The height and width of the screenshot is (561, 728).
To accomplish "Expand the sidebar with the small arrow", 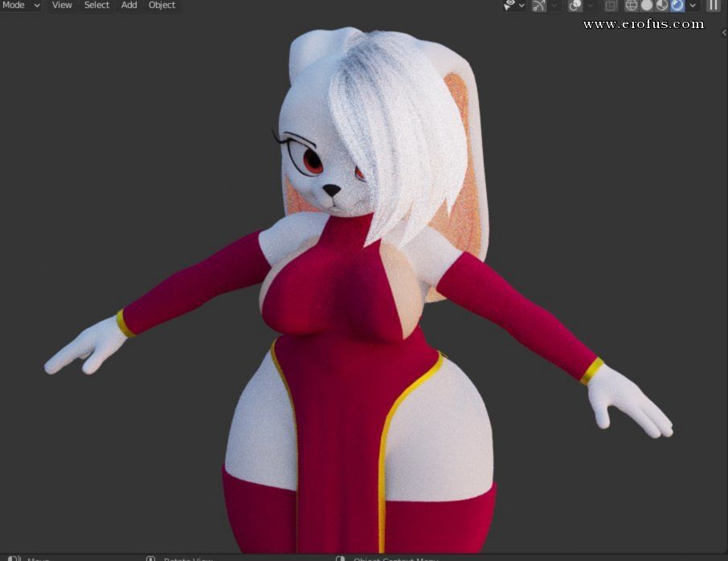I will point(724,32).
